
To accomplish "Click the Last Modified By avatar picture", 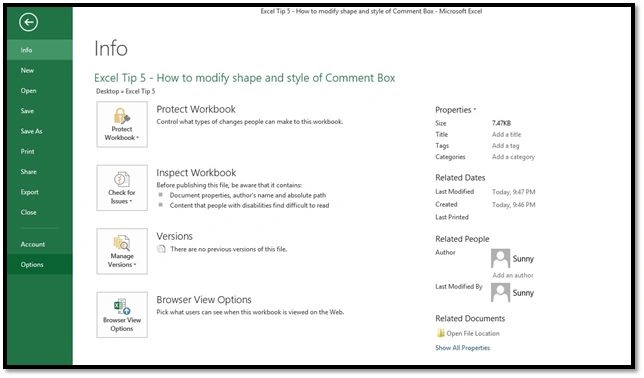I will pos(500,292).
